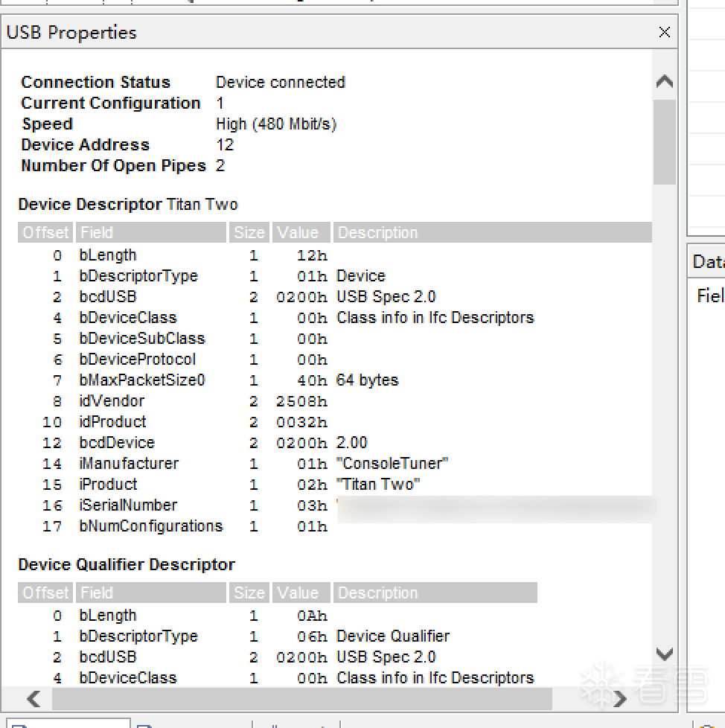Click the Size header in Device Qualifier table
Image resolution: width=725 pixels, height=728 pixels.
[249, 593]
